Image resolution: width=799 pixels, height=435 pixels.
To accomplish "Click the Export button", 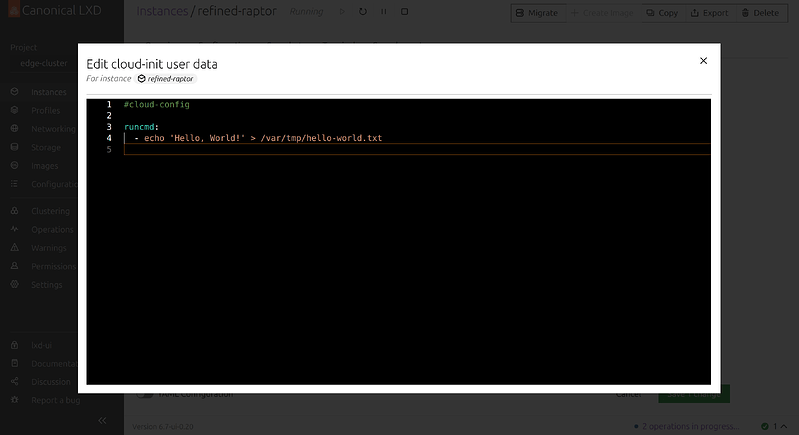I will point(708,13).
